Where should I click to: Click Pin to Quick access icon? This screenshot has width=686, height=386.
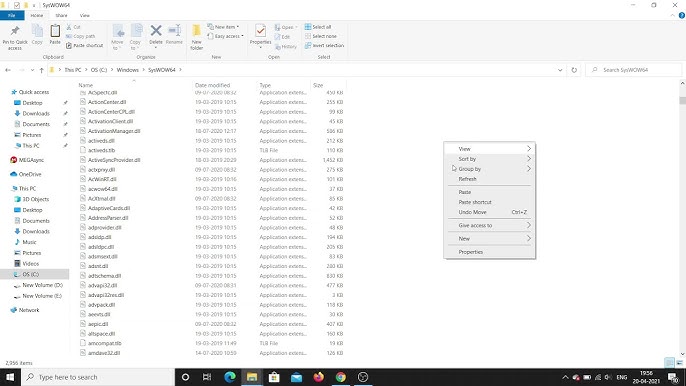click(x=15, y=37)
